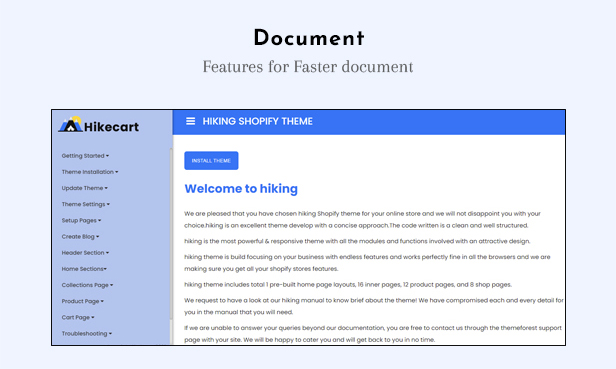Open the Troubleshooting menu
Screen dimensions: 616x369
(87, 333)
